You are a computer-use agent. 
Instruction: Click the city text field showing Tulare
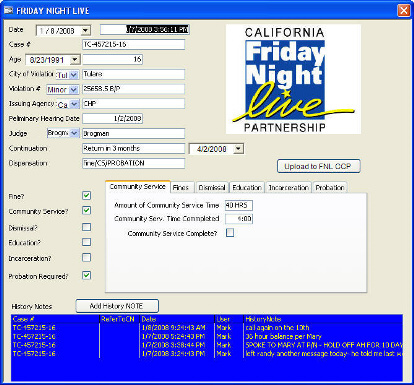tap(133, 74)
